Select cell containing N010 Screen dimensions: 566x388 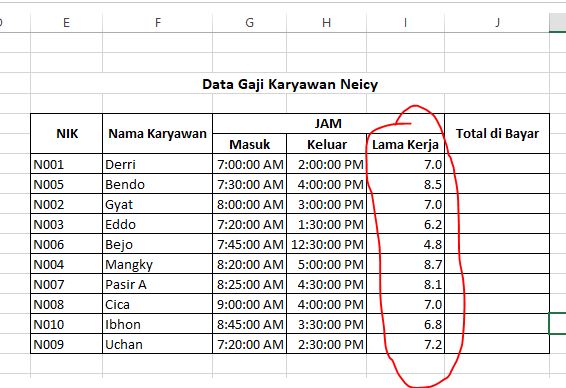pyautogui.click(x=67, y=324)
